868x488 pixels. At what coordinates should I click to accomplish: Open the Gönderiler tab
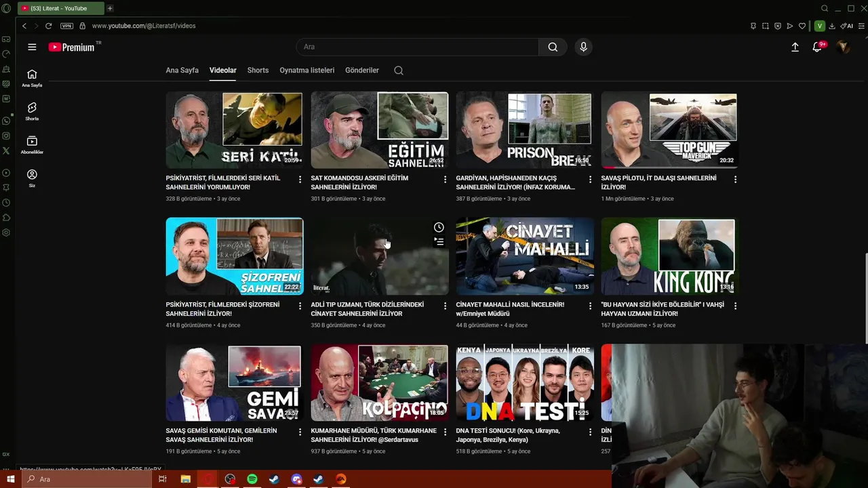[x=362, y=70]
